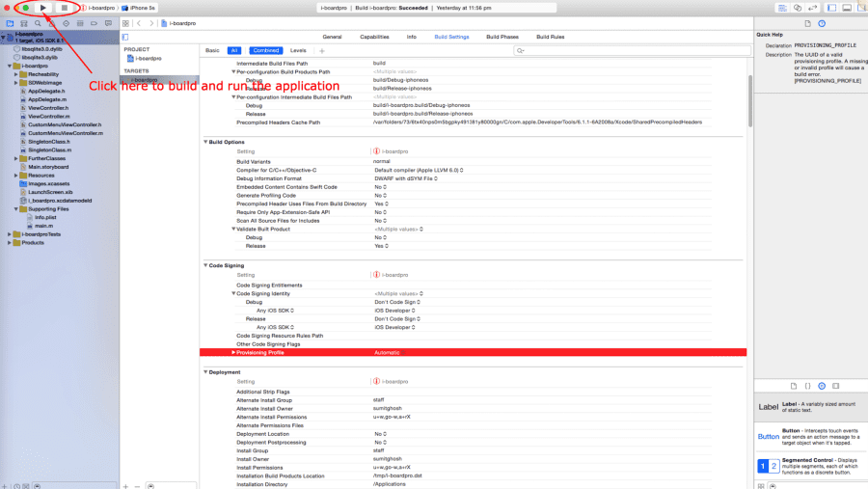Viewport: 868px width, 489px height.
Task: Collapse the Validate Built Product row
Action: coord(233,229)
